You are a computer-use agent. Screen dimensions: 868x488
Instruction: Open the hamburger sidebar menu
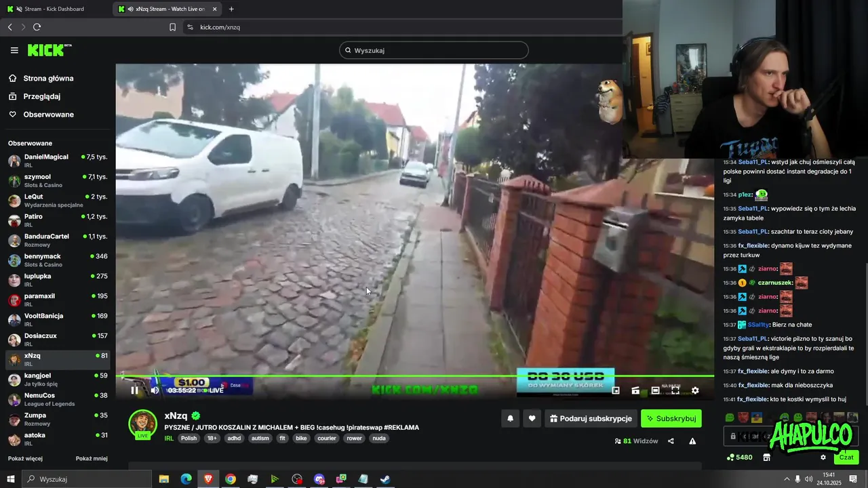coord(14,50)
